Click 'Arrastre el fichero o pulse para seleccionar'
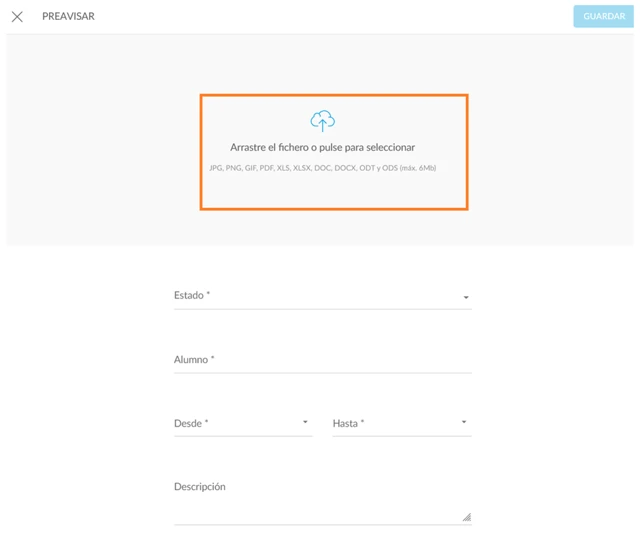 (x=322, y=147)
